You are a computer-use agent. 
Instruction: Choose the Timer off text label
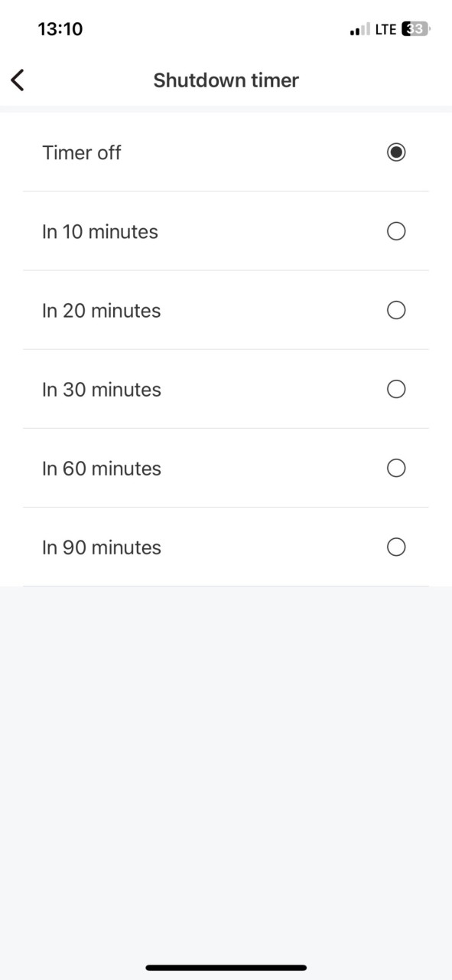pyautogui.click(x=82, y=152)
